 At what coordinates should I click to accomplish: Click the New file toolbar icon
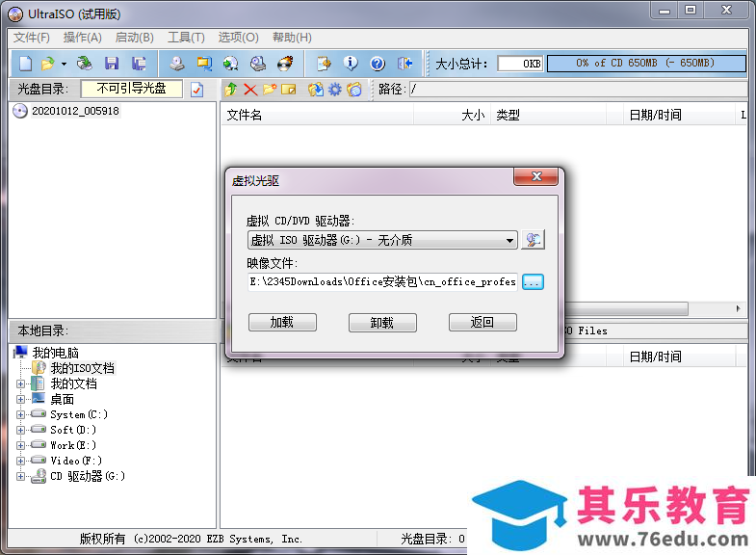click(x=26, y=64)
